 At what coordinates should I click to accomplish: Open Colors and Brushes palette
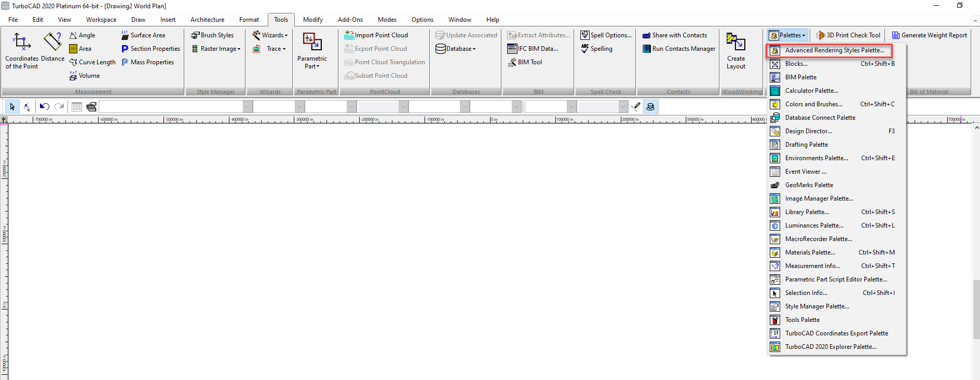836,104
